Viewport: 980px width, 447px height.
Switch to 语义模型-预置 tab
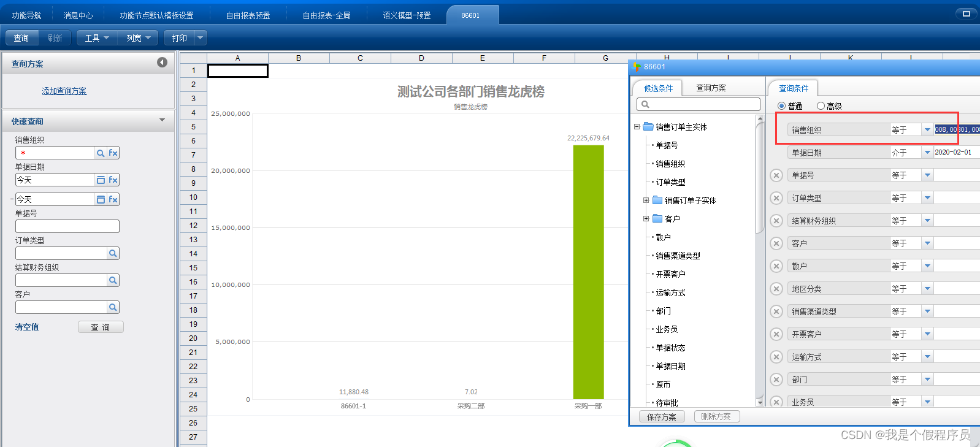click(x=407, y=15)
